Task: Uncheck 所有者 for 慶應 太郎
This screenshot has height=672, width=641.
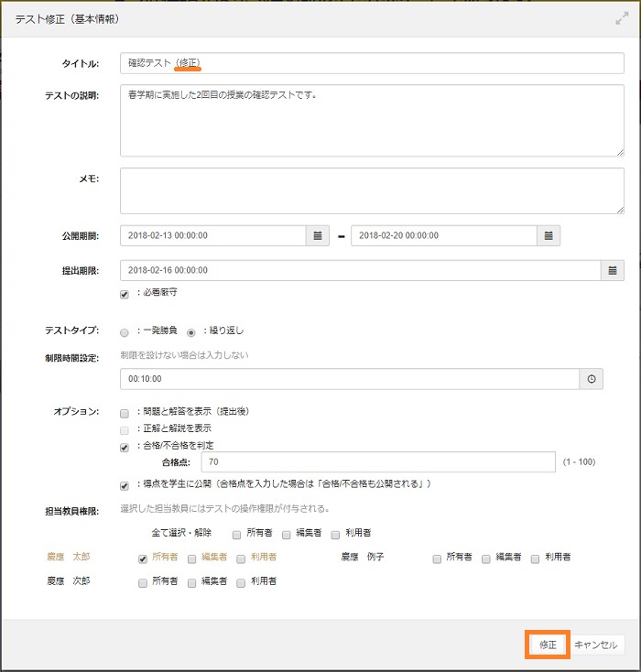Action: click(143, 558)
